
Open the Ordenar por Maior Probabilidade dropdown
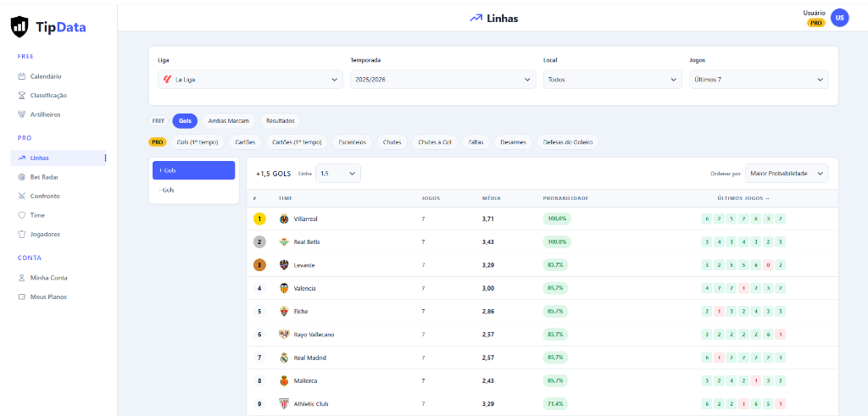click(x=787, y=174)
